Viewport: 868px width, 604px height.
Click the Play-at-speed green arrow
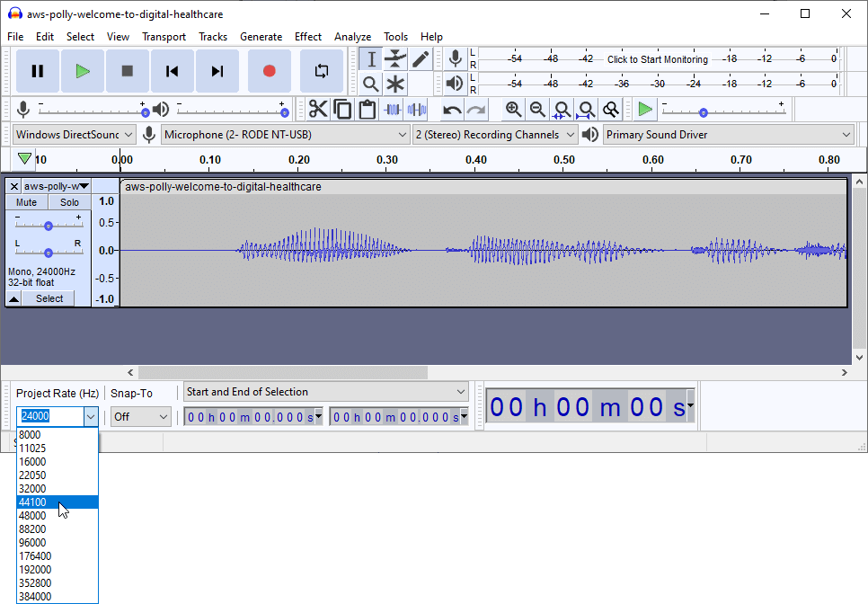coord(644,109)
